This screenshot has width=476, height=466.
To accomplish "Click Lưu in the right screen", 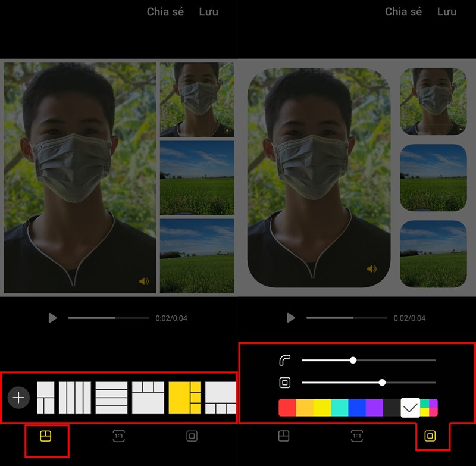I will click(447, 11).
